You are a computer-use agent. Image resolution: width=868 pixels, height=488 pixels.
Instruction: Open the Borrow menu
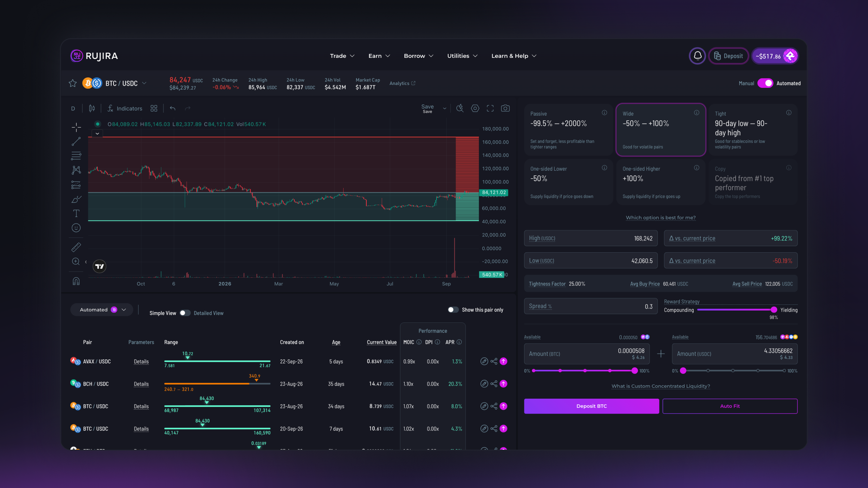[x=418, y=56]
